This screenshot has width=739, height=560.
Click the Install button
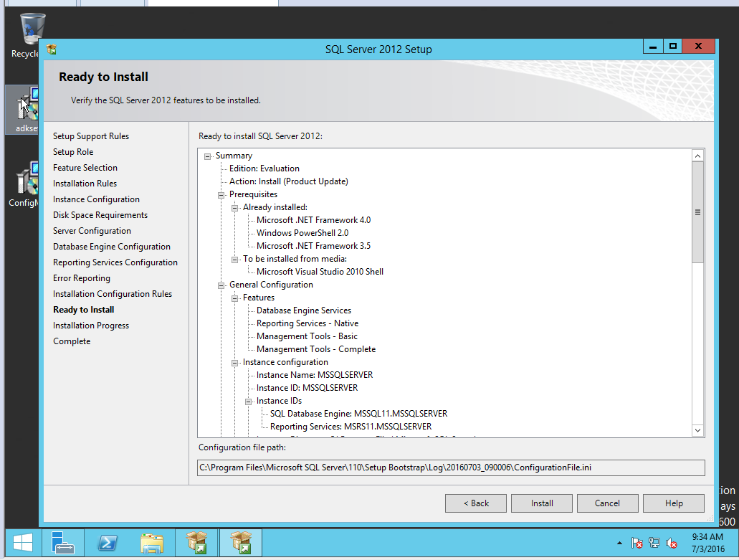point(541,503)
